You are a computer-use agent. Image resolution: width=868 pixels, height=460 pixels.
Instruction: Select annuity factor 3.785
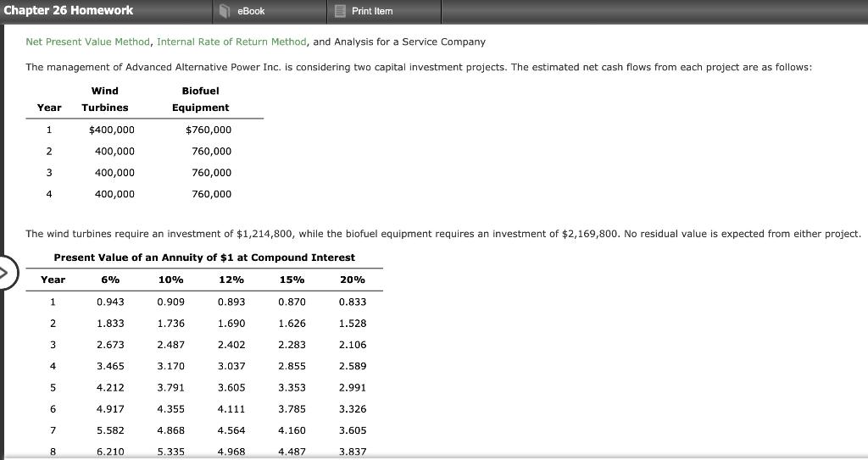292,410
